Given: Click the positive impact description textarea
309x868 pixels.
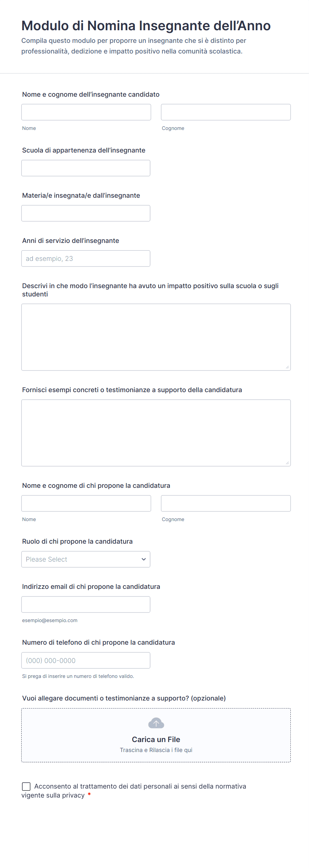Looking at the screenshot, I should click(x=156, y=337).
